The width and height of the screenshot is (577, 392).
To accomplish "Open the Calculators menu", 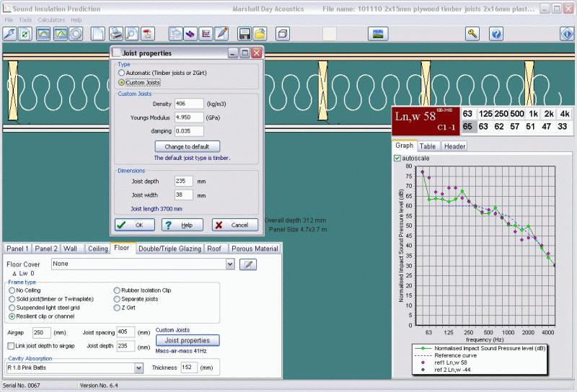I will click(51, 20).
